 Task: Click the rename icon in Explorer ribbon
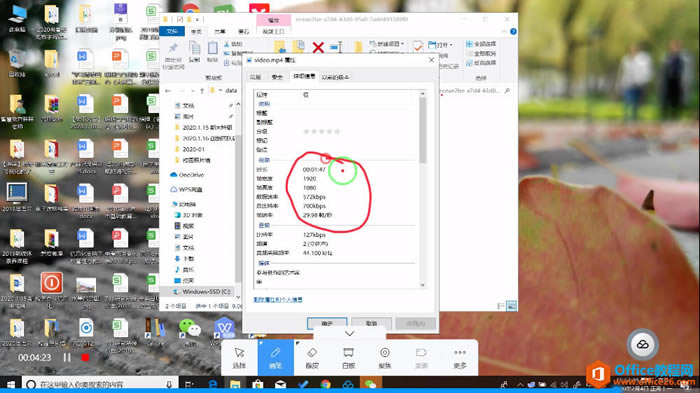point(337,47)
